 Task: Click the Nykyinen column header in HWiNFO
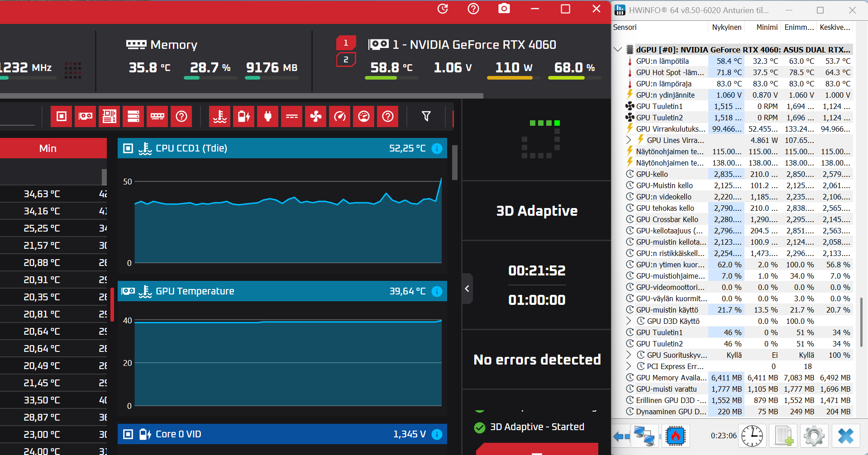pyautogui.click(x=726, y=27)
